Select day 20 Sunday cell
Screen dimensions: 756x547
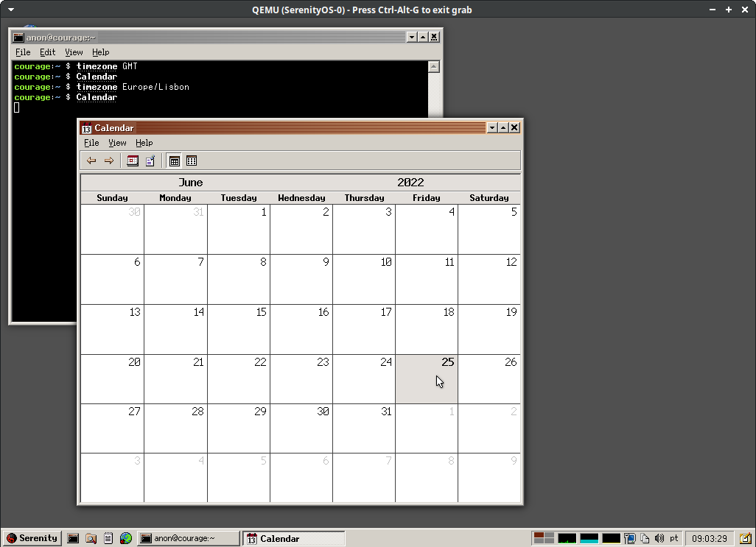coord(112,379)
